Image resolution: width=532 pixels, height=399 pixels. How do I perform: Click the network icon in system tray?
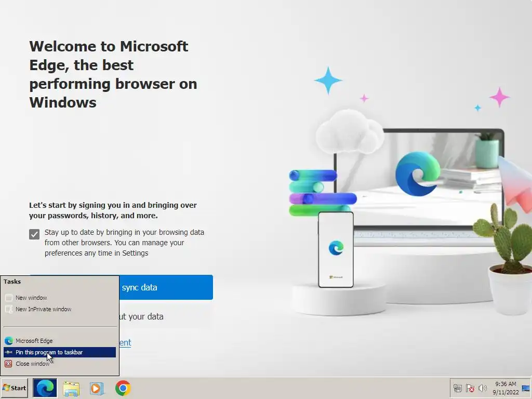(x=458, y=388)
